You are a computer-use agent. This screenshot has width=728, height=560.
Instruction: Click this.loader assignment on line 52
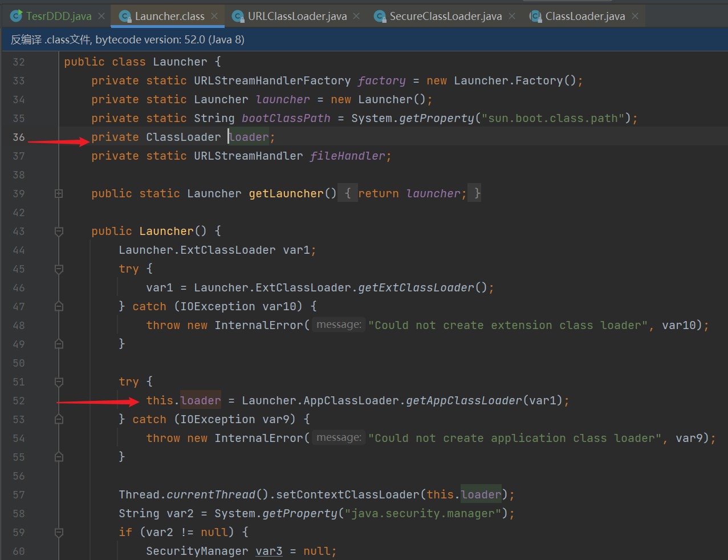point(184,401)
